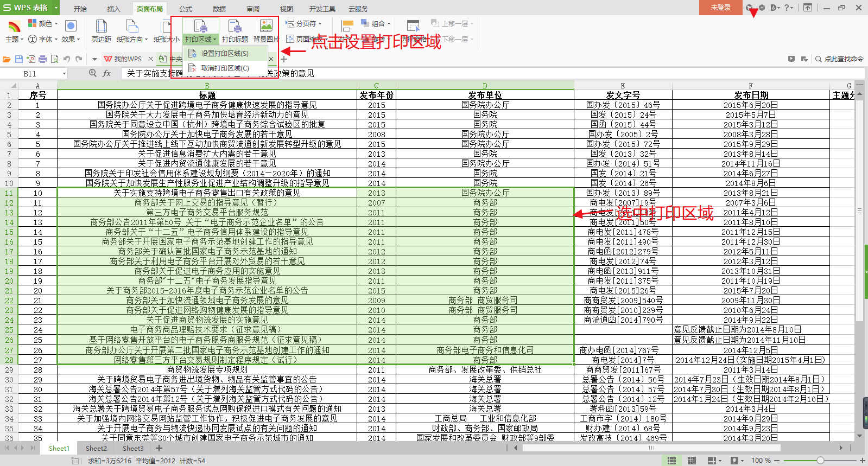This screenshot has width=868, height=466.
Task: Click the undo arrow icon
Action: [67, 59]
